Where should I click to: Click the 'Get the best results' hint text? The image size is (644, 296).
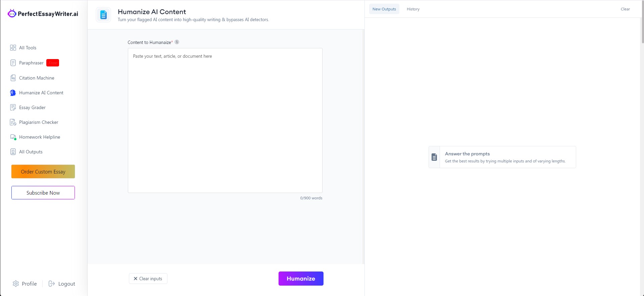tap(505, 161)
